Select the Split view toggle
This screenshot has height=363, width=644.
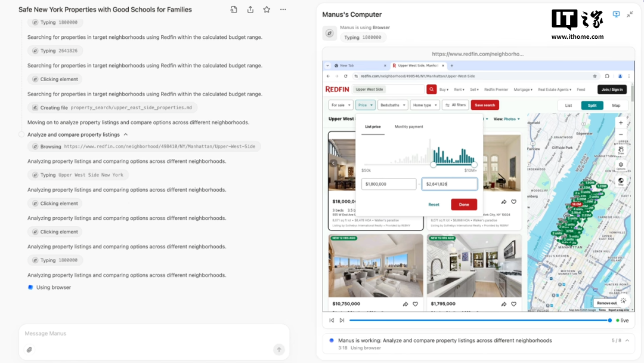592,105
